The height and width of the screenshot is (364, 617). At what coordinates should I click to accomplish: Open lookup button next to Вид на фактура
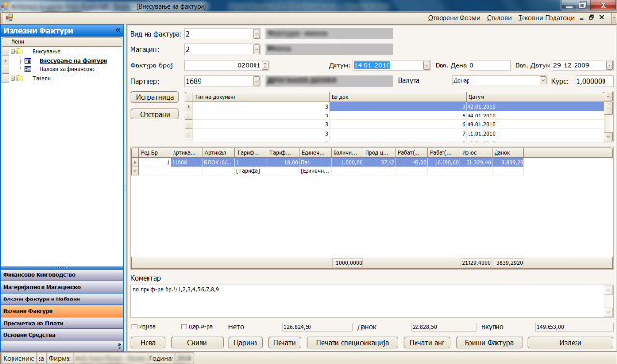(x=256, y=34)
